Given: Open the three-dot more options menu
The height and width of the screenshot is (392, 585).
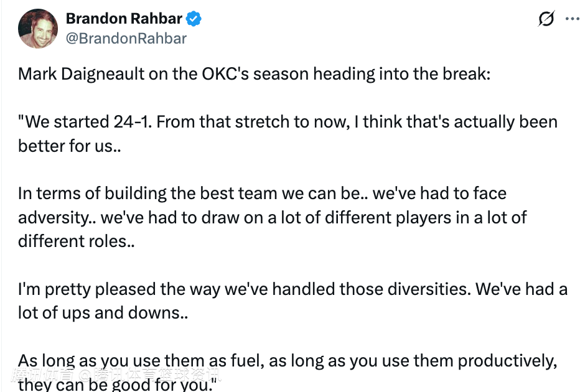Looking at the screenshot, I should point(572,19).
